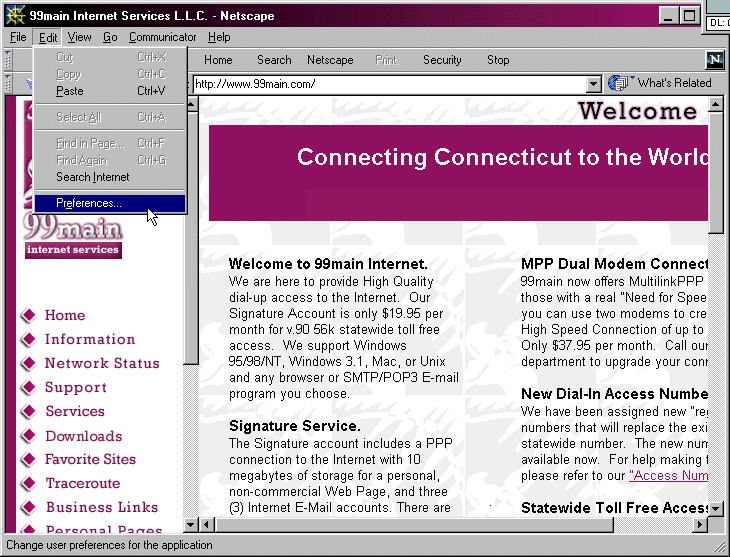Click the window resize grip corner
This screenshot has width=730, height=557.
pos(720,546)
